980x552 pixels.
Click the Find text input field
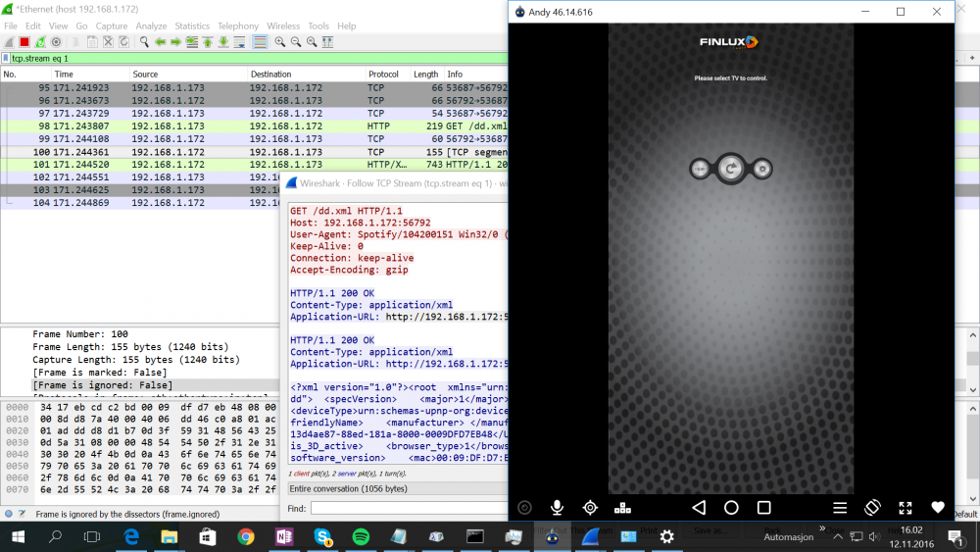pos(407,508)
